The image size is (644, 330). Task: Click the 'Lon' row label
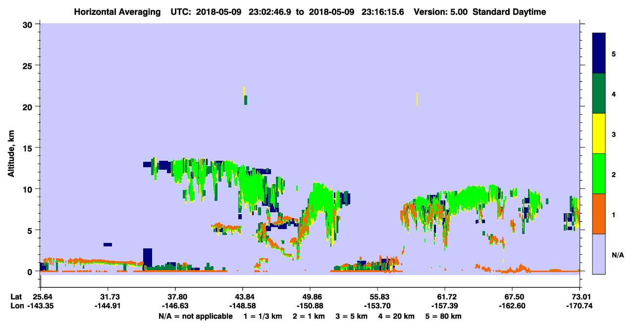click(17, 305)
